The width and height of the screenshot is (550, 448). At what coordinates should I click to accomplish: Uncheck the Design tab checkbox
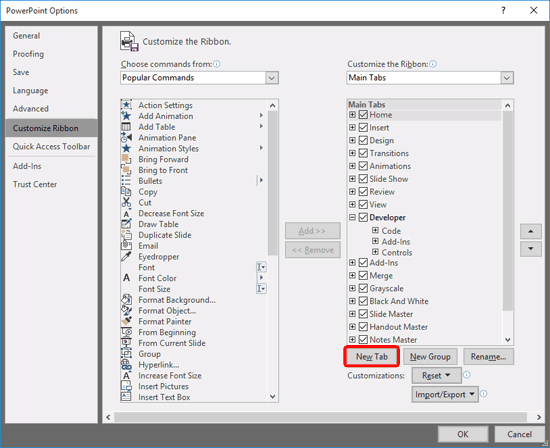coord(363,140)
